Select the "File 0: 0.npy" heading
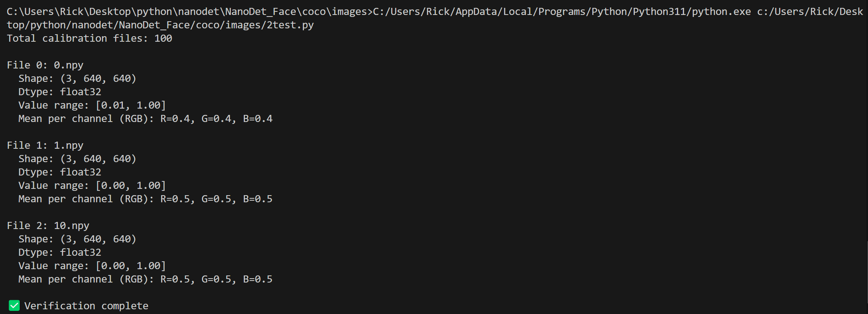The height and width of the screenshot is (314, 868). tap(45, 65)
